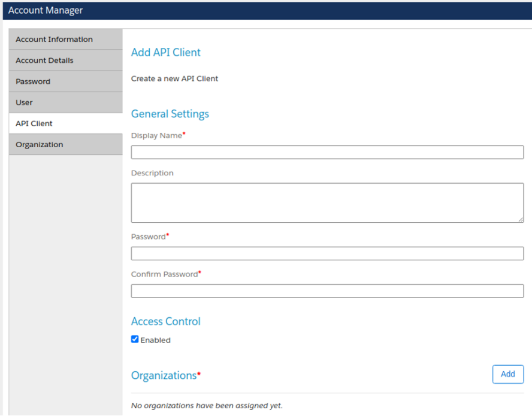Click the Add button beside Organizations
The height and width of the screenshot is (419, 532).
point(508,374)
